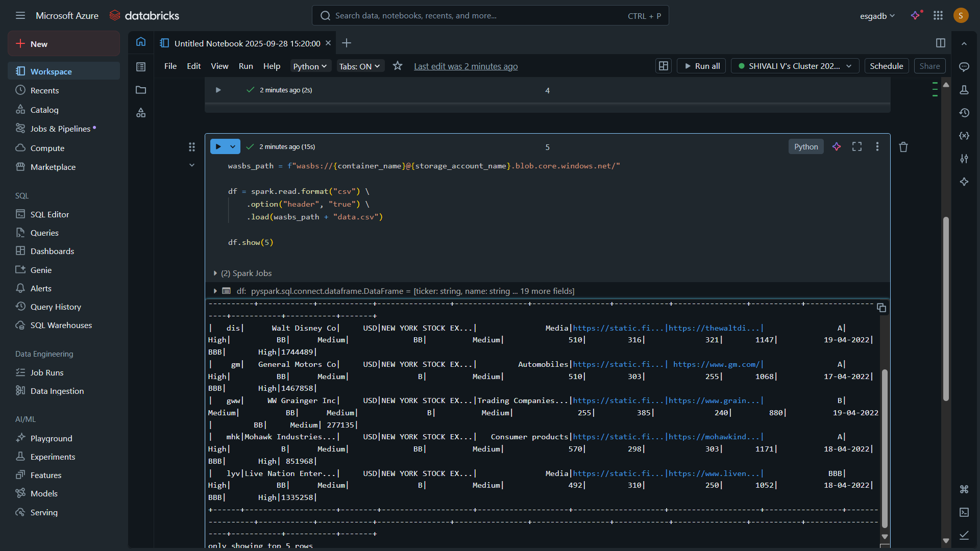The width and height of the screenshot is (980, 551).
Task: Open the environment settings sliders icon
Action: pos(964,159)
